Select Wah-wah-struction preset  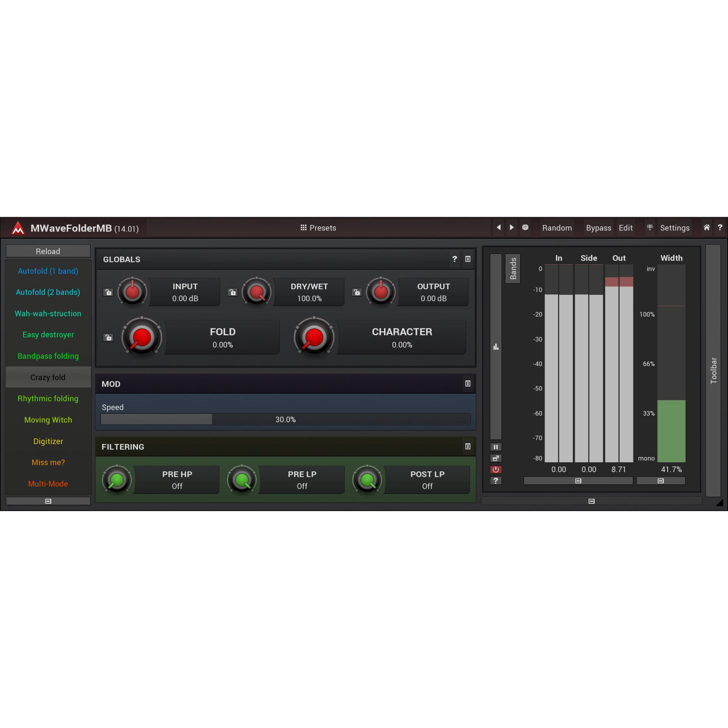point(48,313)
